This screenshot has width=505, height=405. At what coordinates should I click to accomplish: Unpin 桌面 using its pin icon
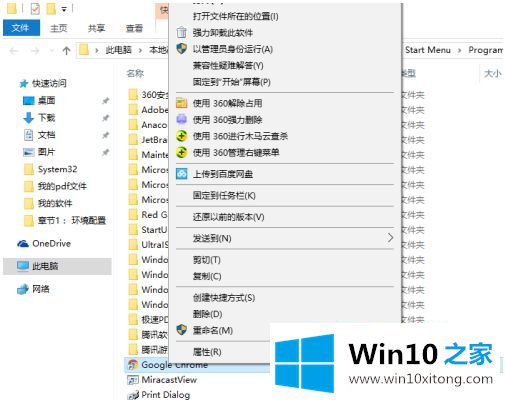point(105,100)
